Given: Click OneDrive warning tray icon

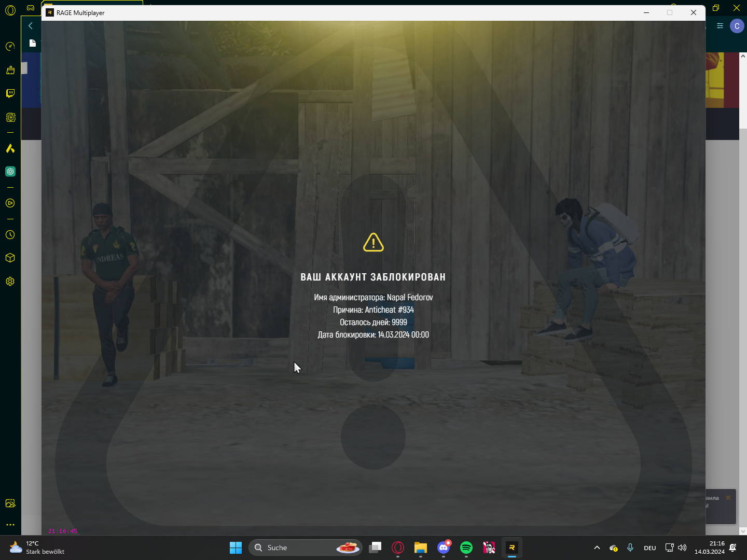Looking at the screenshot, I should click(614, 548).
